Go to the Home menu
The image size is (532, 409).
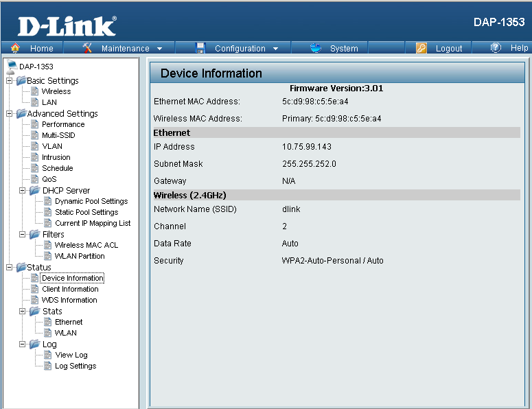[41, 49]
